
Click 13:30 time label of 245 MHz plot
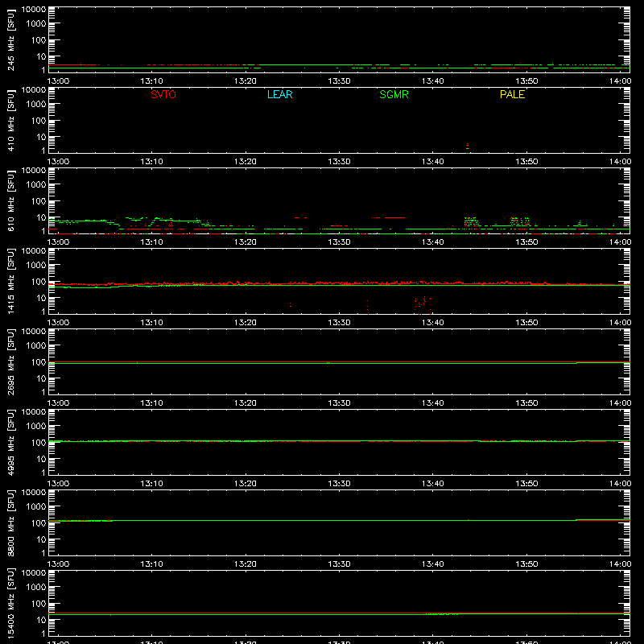click(339, 81)
